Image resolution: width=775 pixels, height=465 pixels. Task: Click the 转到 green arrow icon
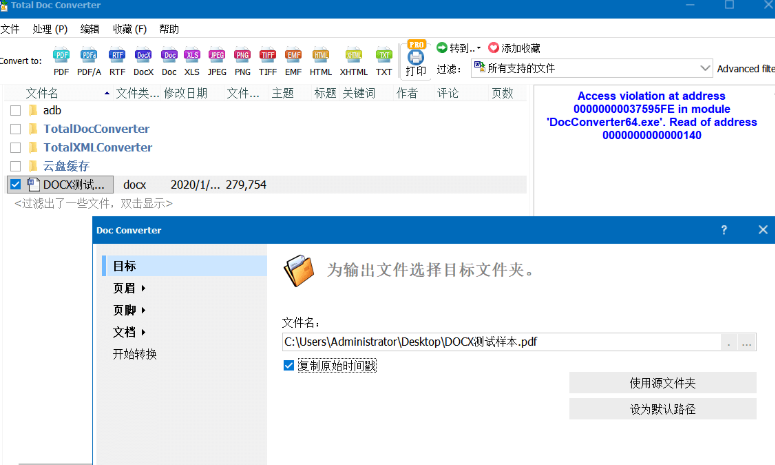442,47
